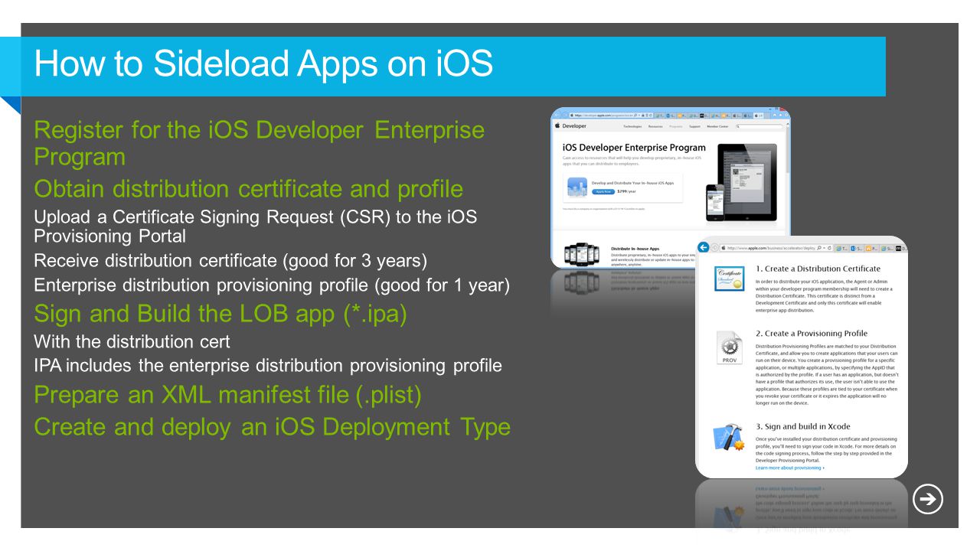Image resolution: width=980 pixels, height=551 pixels.
Task: Click heading '1. Create a Distribution Certificate'
Action: pos(818,269)
